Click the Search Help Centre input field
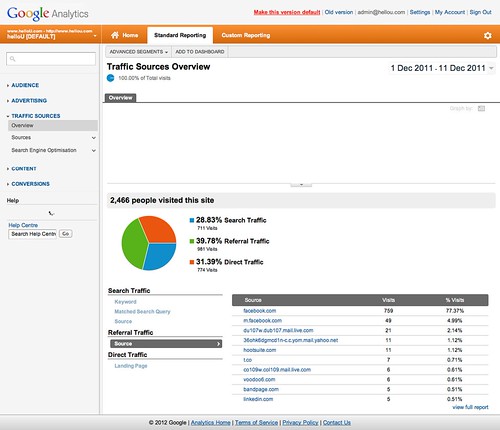Screen dimensions: 500x430 pyautogui.click(x=33, y=234)
